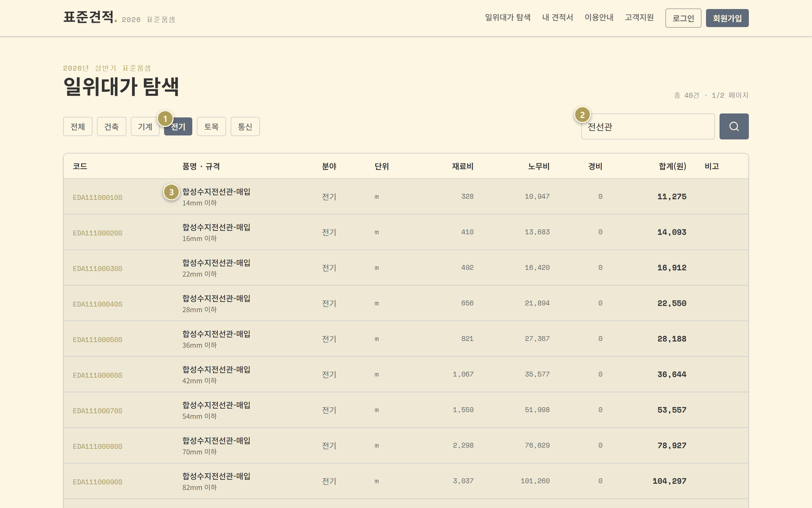812x508 pixels.
Task: Click the 재료비 column header
Action: [463, 166]
